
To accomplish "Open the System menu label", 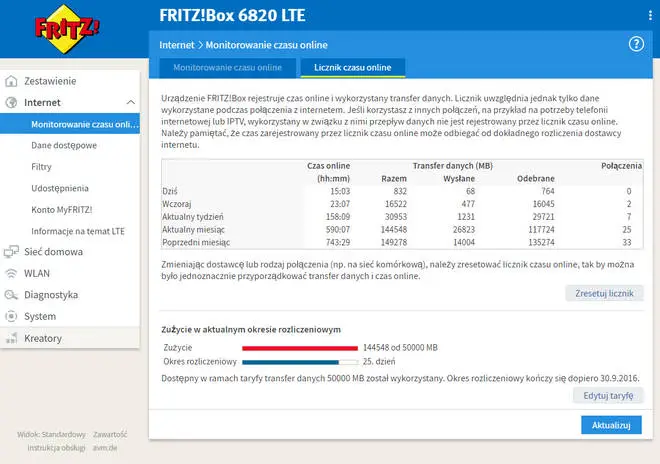I will (x=40, y=316).
